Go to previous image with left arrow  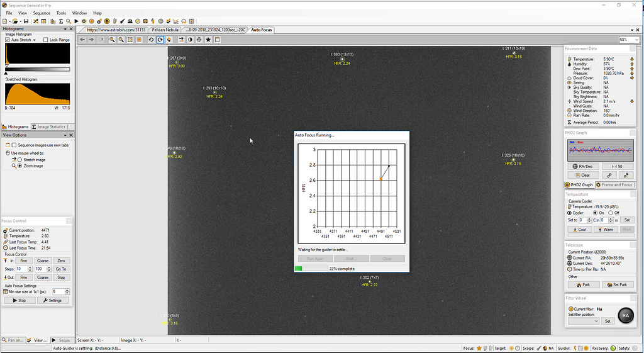tap(82, 40)
